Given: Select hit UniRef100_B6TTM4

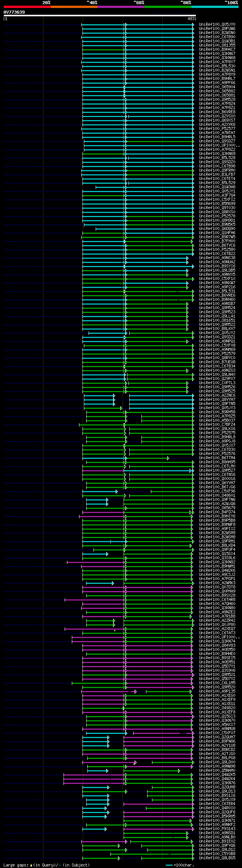Looking at the screenshot, I should pyautogui.click(x=217, y=458).
